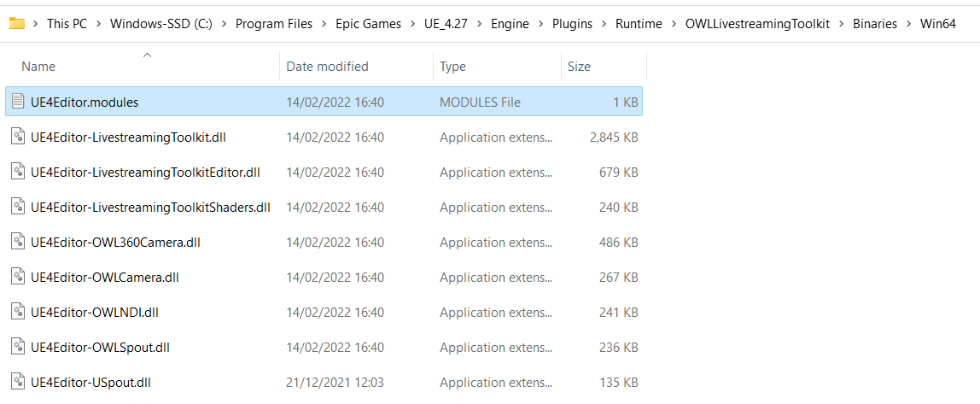Viewport: 980px width, 404px height.
Task: Expand chevron after Plugins
Action: 604,24
